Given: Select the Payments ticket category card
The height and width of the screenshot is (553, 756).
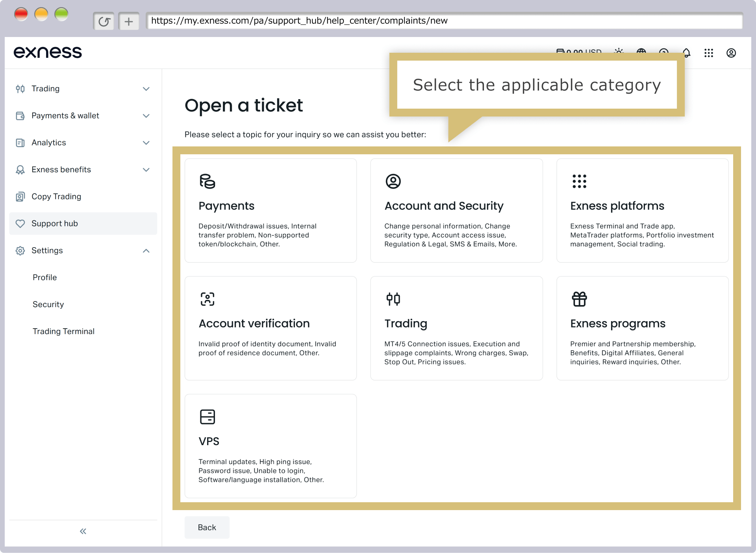Looking at the screenshot, I should [271, 211].
